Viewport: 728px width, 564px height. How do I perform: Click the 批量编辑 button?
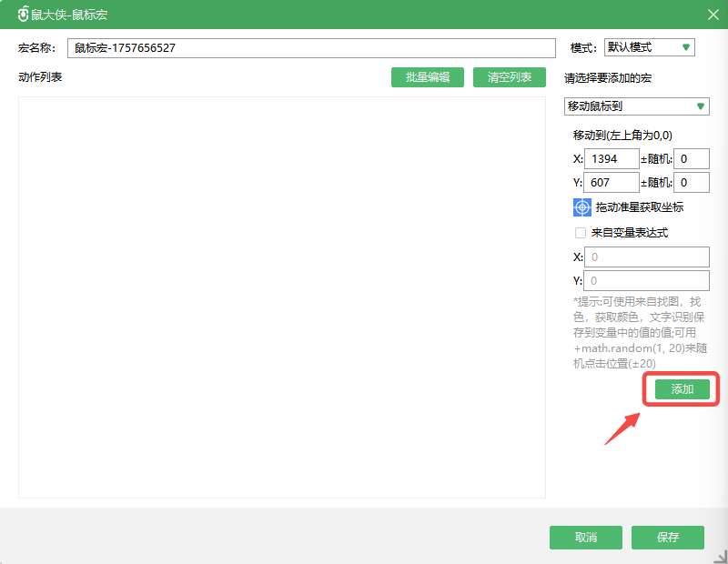click(x=428, y=77)
